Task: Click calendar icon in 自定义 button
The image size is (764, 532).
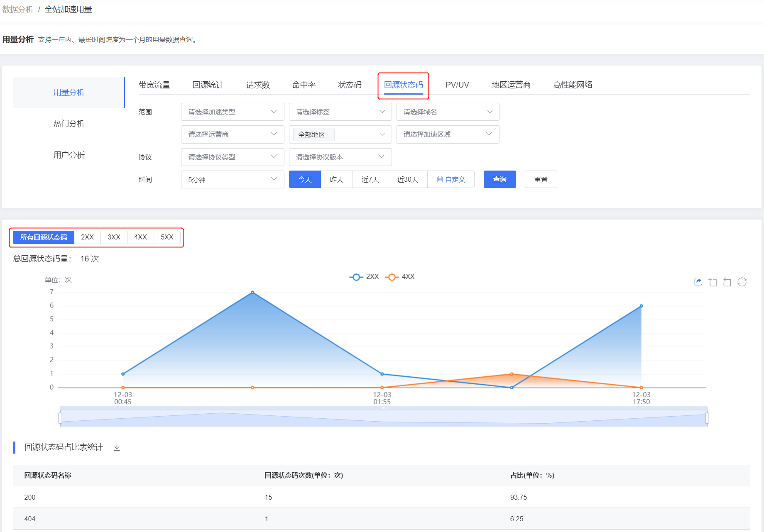Action: 440,180
